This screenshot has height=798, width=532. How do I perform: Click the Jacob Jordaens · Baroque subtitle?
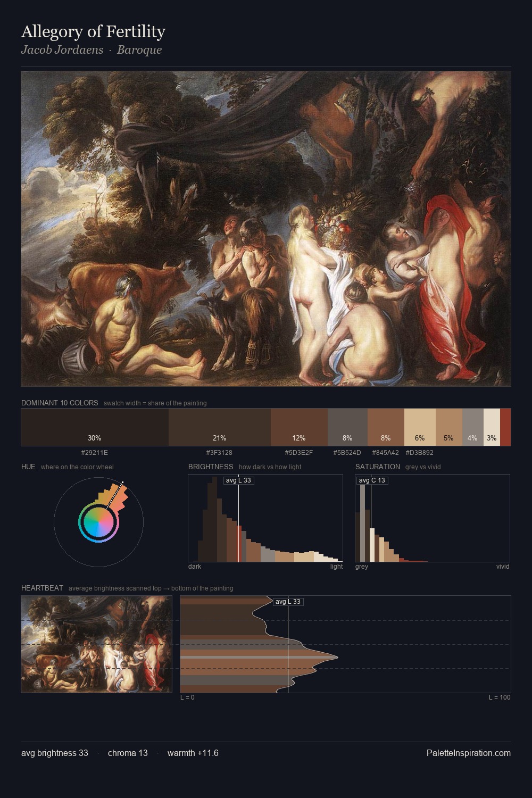[92, 50]
